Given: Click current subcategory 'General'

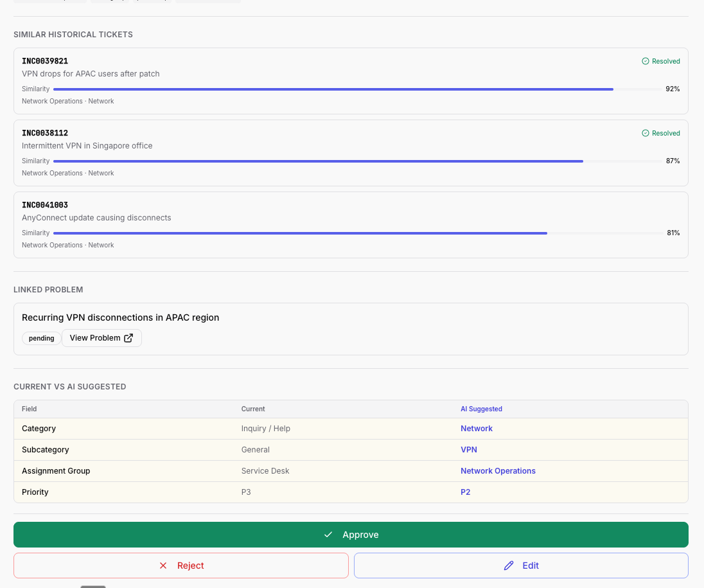Looking at the screenshot, I should click(x=256, y=450).
